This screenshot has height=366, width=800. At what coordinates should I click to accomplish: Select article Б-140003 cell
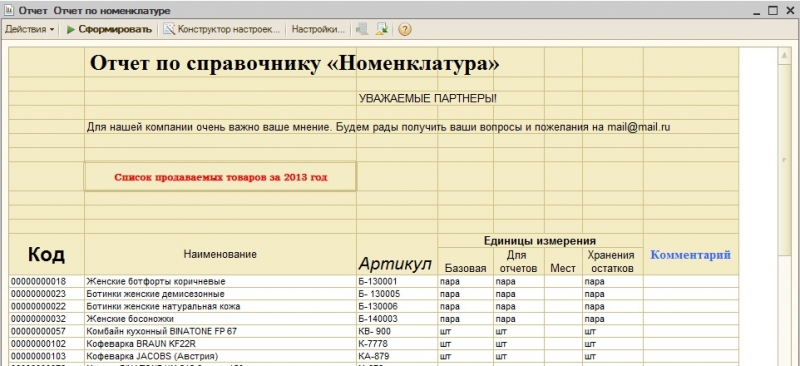[397, 319]
